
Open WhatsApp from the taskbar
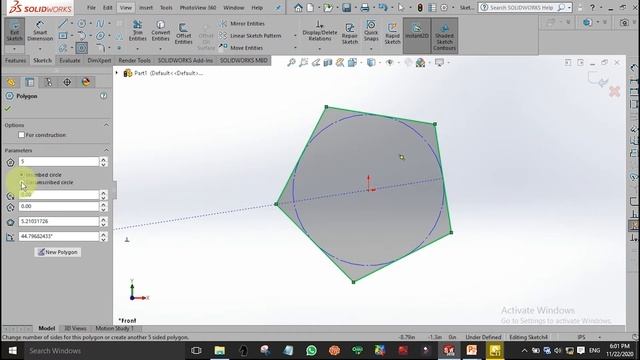pos(311,351)
